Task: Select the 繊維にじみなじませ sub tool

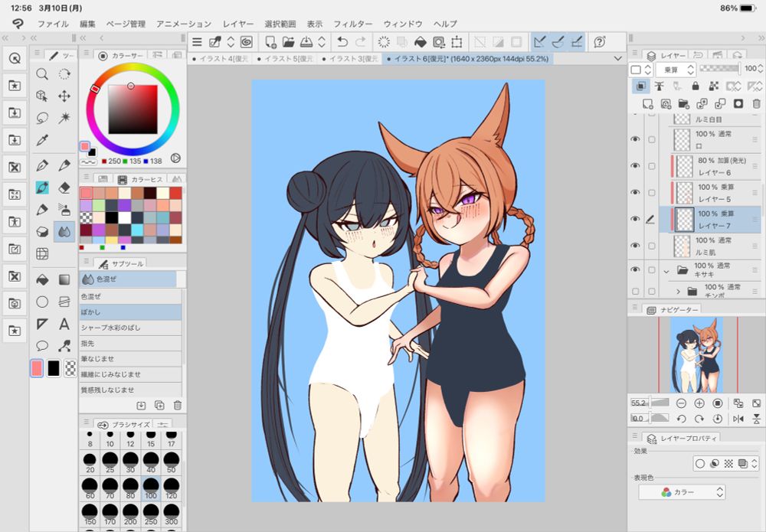Action: pyautogui.click(x=130, y=374)
